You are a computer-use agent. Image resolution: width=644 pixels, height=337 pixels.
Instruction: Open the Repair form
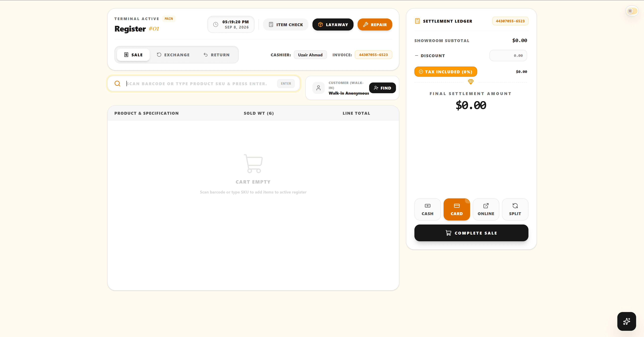click(375, 24)
